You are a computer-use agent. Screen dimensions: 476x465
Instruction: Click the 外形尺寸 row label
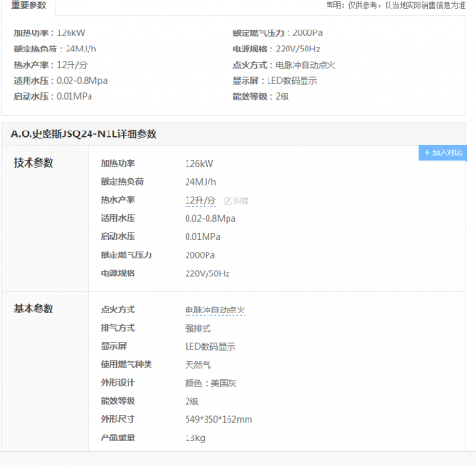click(x=118, y=419)
